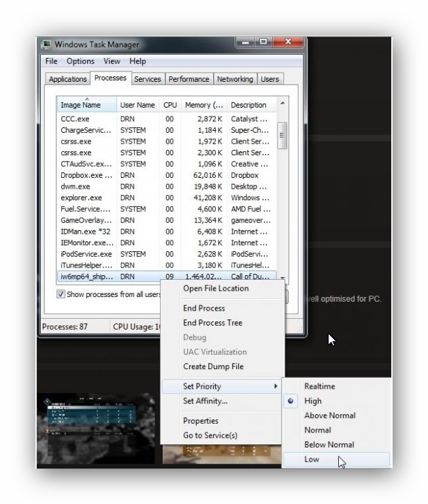Select the dwm.exe process row

coord(166,187)
